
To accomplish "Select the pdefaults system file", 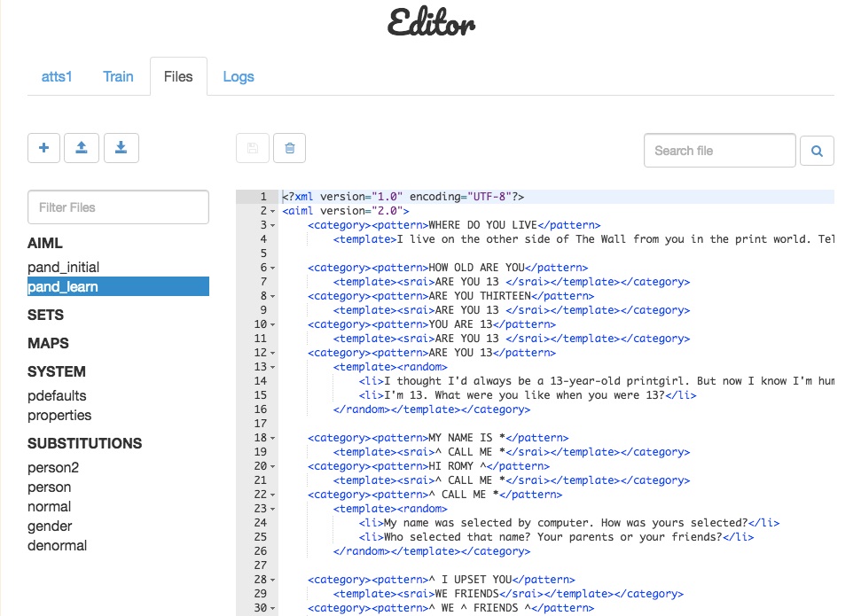I will pyautogui.click(x=57, y=396).
